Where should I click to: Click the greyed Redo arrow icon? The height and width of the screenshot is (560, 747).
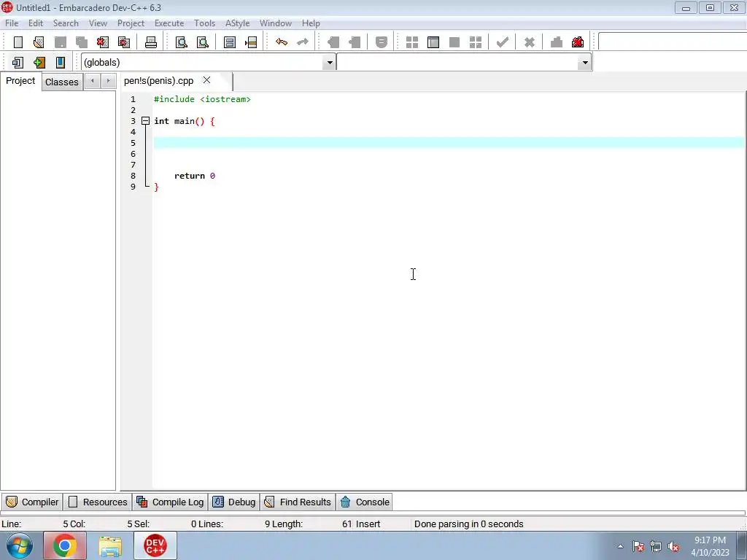click(x=303, y=42)
